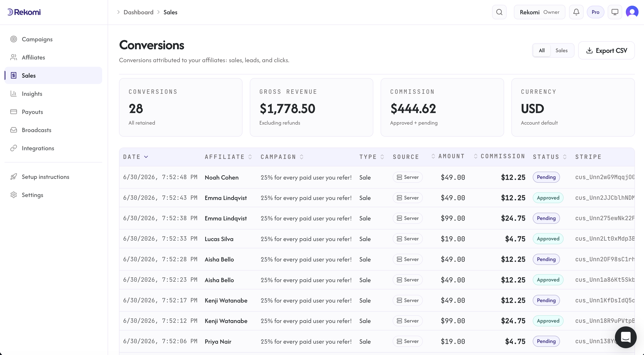
Task: Click the Broadcasts inbox icon
Action: tap(13, 130)
